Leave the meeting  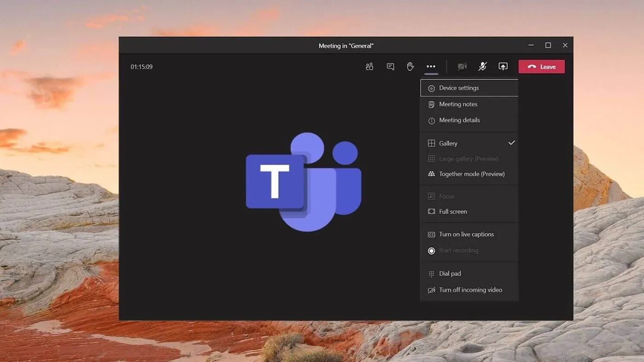541,66
